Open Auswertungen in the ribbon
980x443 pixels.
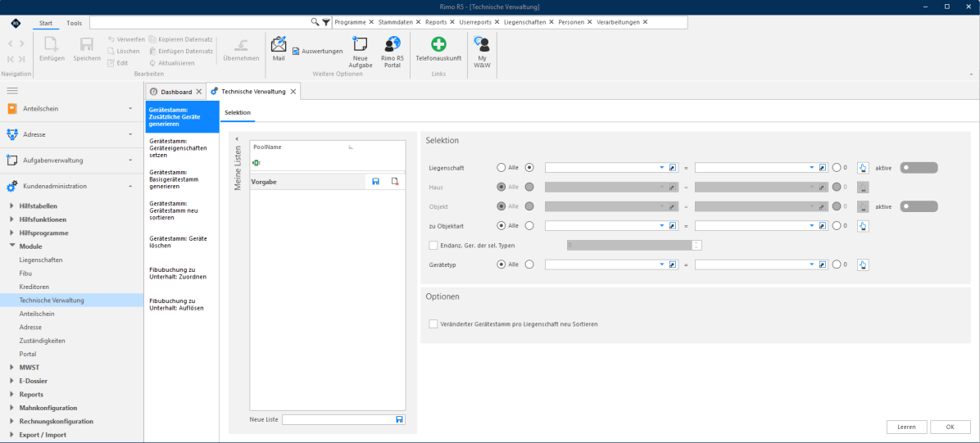pos(317,52)
